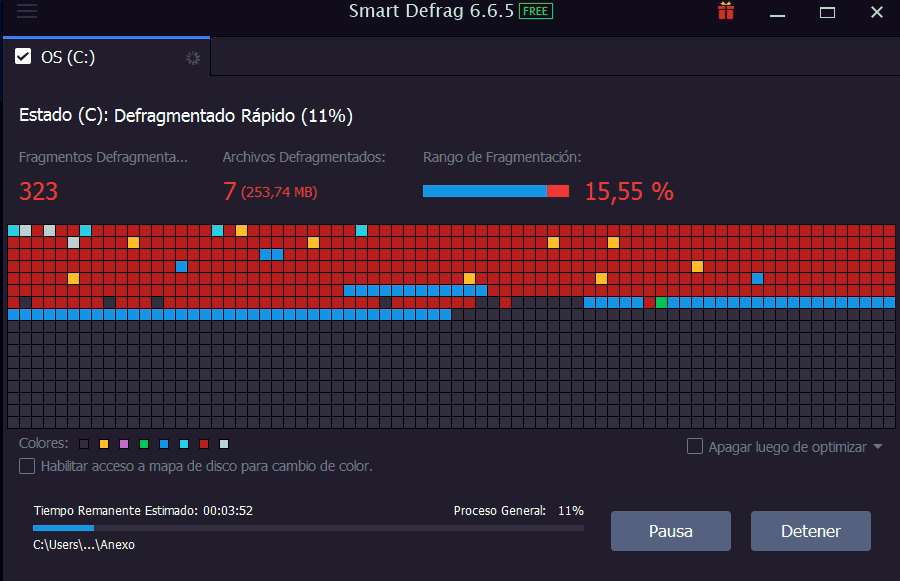This screenshot has width=900, height=581.
Task: Enable disk map access for color change
Action: coord(27,466)
